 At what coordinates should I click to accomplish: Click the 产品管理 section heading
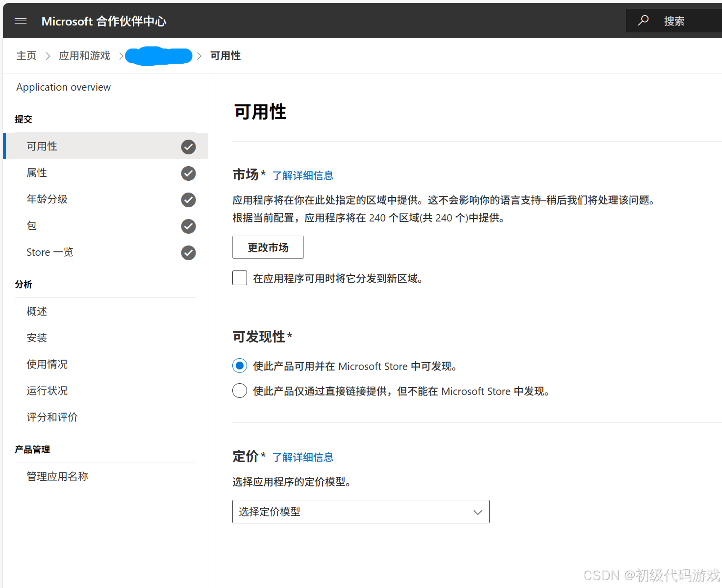(x=32, y=449)
